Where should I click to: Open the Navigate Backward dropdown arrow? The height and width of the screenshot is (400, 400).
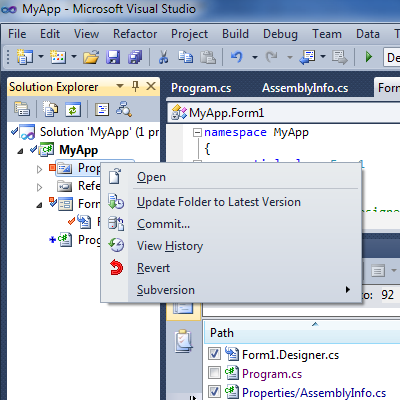coord(323,57)
